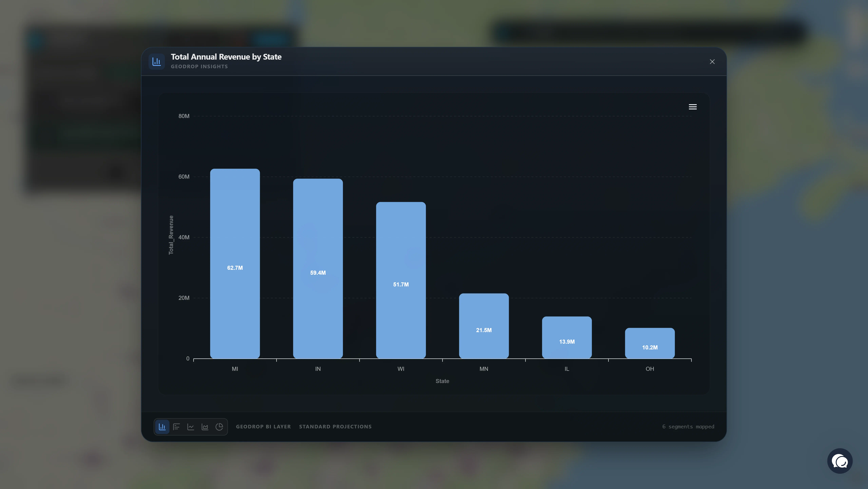This screenshot has width=868, height=489.
Task: Click the OH bar labeled 10.2M
Action: 650,343
